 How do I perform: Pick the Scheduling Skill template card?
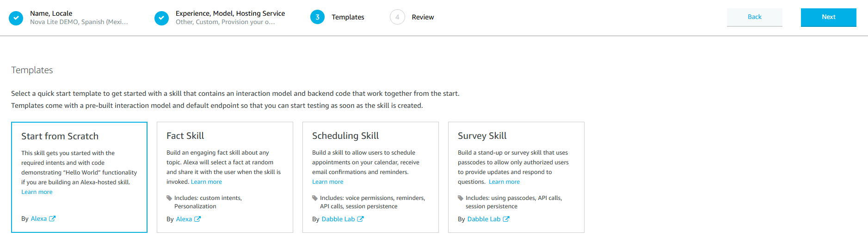[x=370, y=136]
